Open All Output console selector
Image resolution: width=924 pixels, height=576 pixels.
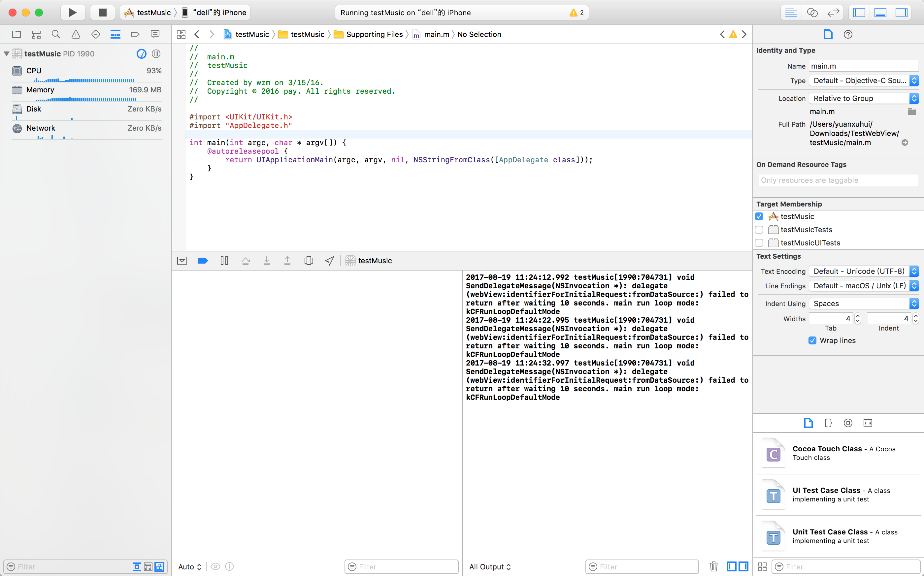[x=490, y=566]
